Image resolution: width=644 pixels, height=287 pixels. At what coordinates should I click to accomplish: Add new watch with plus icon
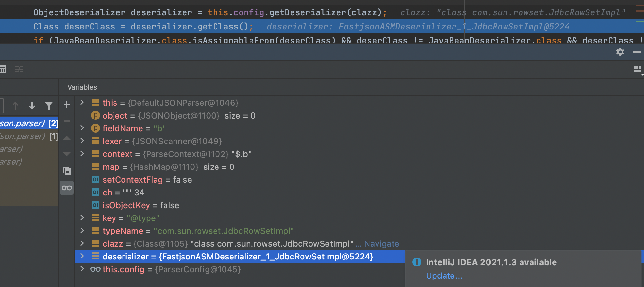(67, 104)
